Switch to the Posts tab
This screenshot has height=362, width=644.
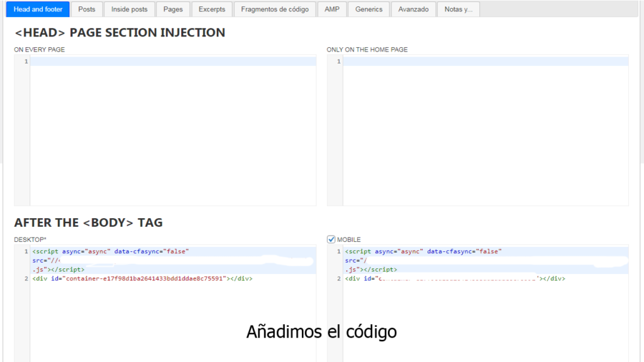click(x=87, y=9)
